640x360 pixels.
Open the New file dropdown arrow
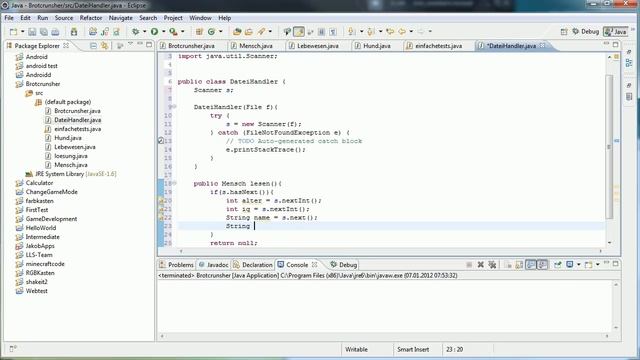(x=22, y=31)
